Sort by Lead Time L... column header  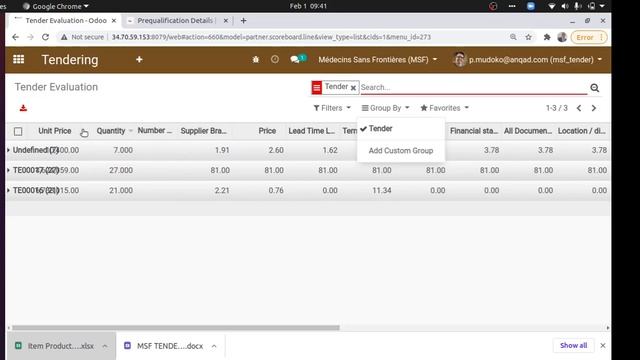coord(311,131)
